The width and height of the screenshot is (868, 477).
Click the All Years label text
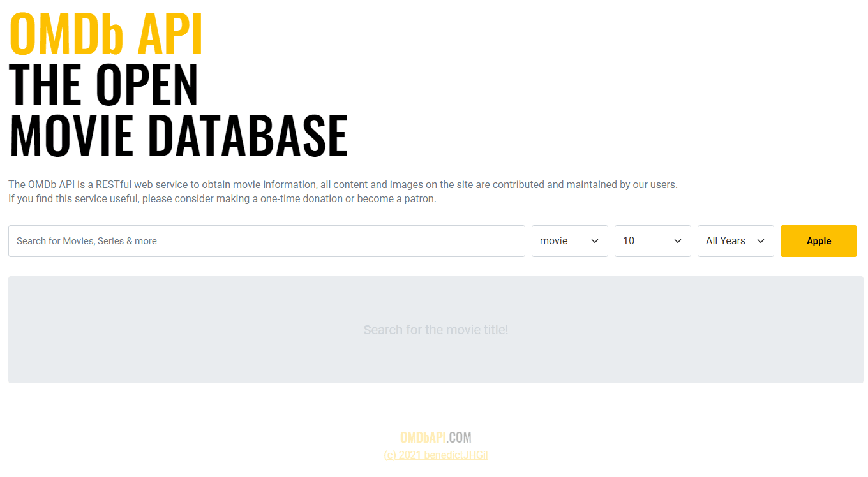pyautogui.click(x=725, y=240)
